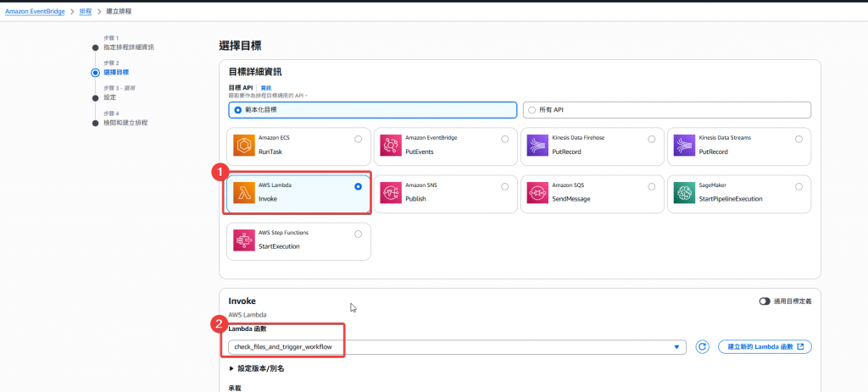Go to step 4 檢閱和建立排程
The image size is (868, 392).
pos(125,123)
